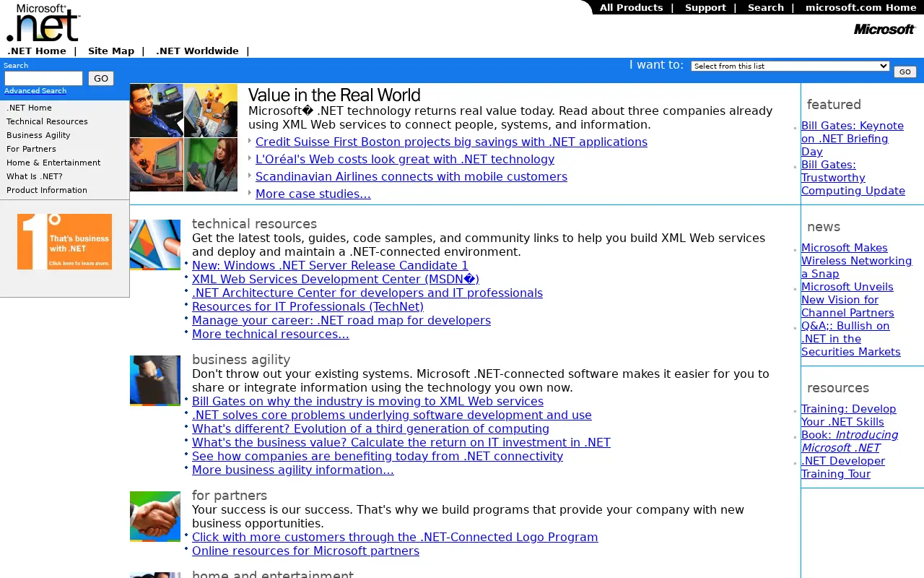
Task: Go to microsoft.com Home
Action: (x=860, y=7)
